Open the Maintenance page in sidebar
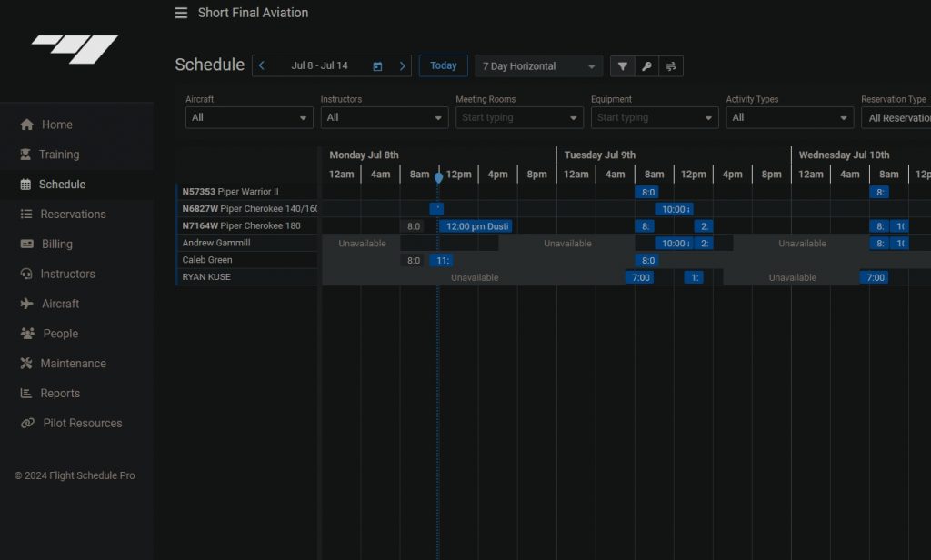 [x=73, y=364]
